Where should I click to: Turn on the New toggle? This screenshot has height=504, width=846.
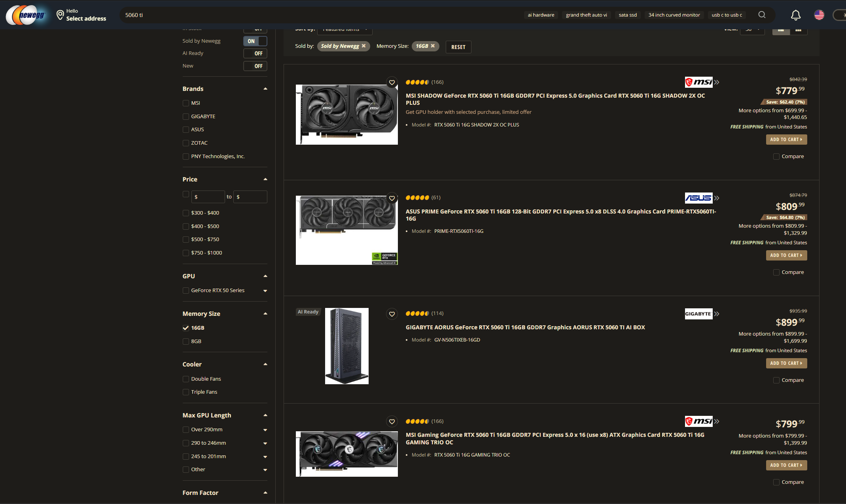click(255, 66)
